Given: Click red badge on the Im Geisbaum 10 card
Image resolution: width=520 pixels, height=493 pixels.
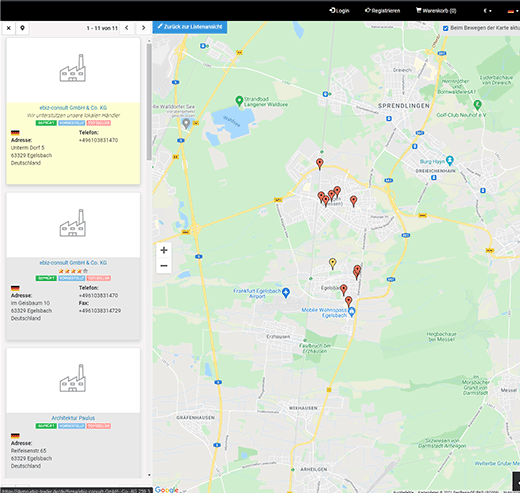Looking at the screenshot, I should tap(99, 278).
